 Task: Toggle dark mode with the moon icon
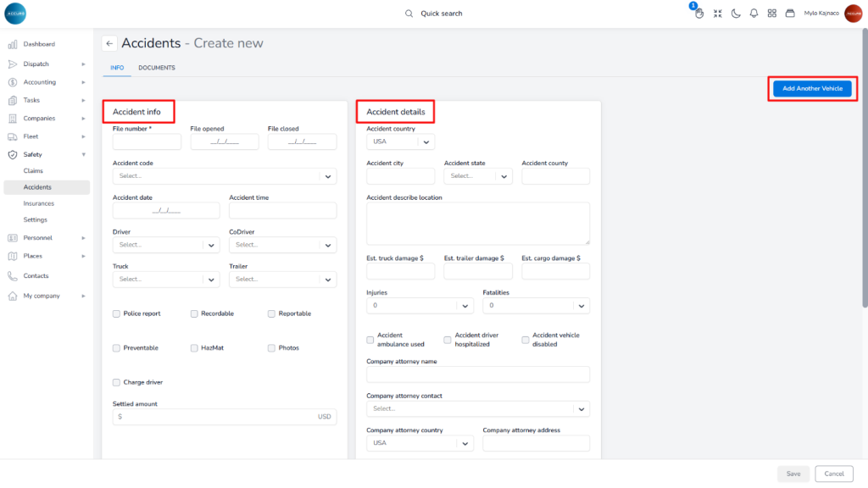[x=736, y=14]
